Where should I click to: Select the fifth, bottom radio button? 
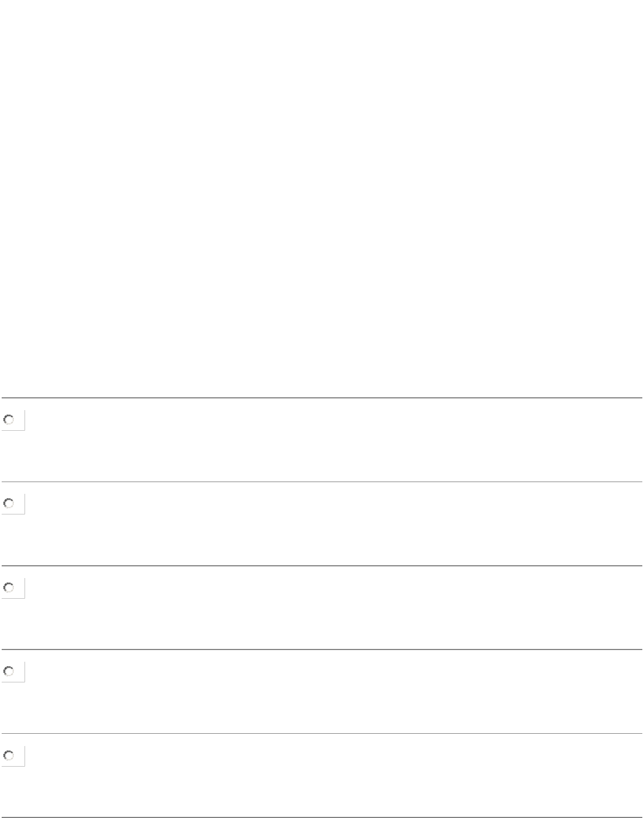(9, 756)
